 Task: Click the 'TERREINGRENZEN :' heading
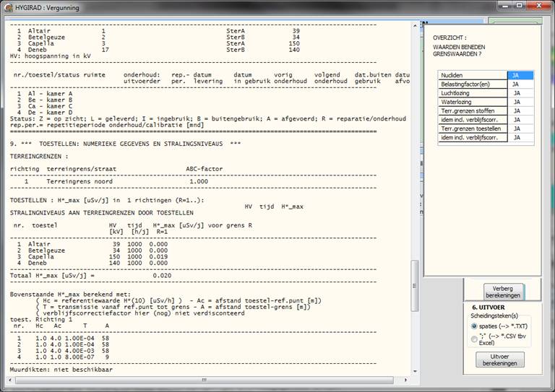[x=39, y=156]
